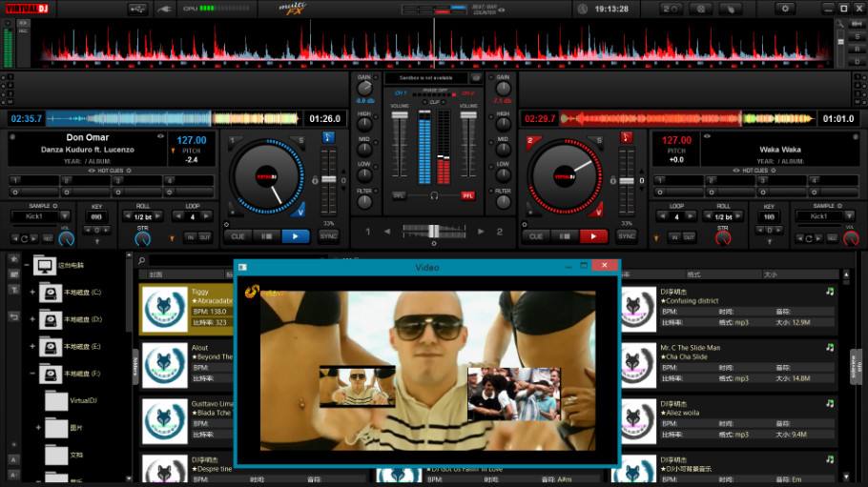Viewport: 868px width, 487px height.
Task: Click the right deck loop OUT button
Action: pyautogui.click(x=689, y=237)
